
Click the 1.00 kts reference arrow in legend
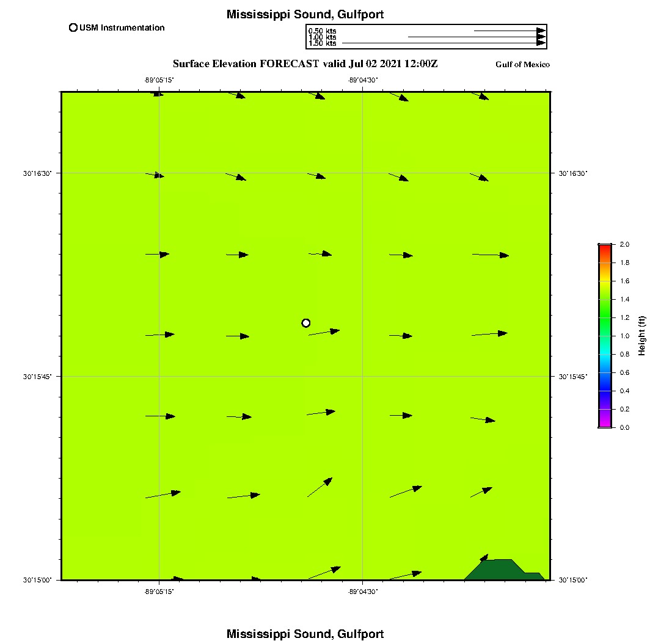(x=477, y=37)
